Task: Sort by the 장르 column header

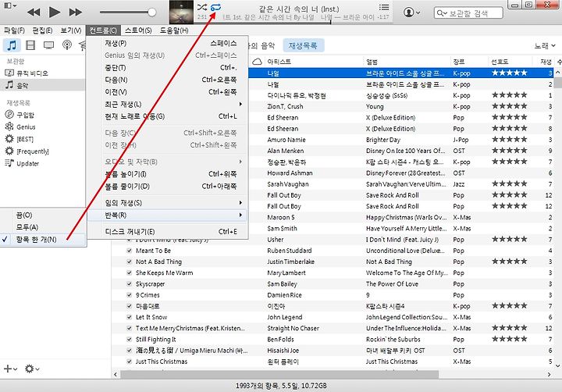Action: (469, 62)
